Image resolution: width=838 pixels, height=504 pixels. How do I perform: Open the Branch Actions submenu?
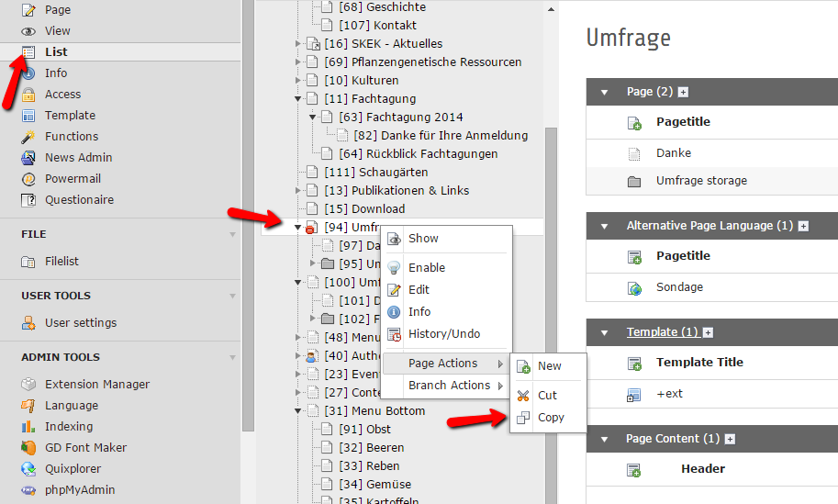446,386
